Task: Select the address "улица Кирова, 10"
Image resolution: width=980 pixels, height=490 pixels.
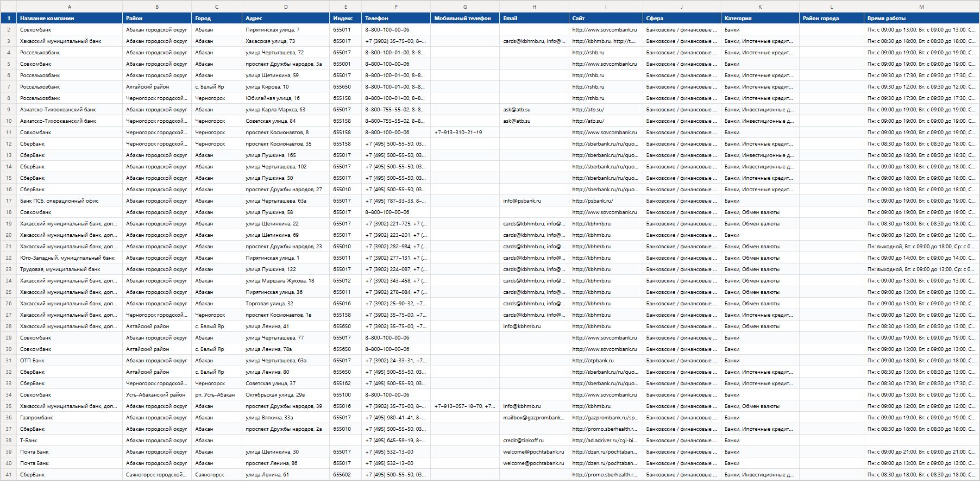Action: [x=286, y=87]
